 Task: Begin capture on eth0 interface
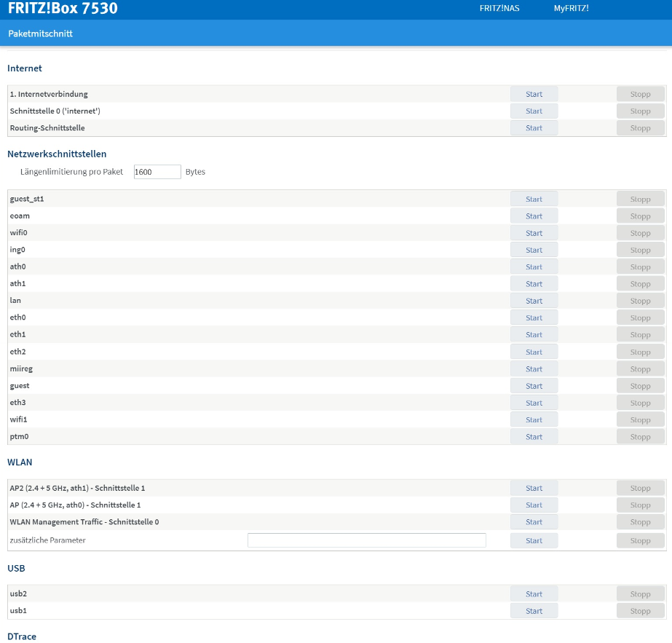[x=534, y=318]
